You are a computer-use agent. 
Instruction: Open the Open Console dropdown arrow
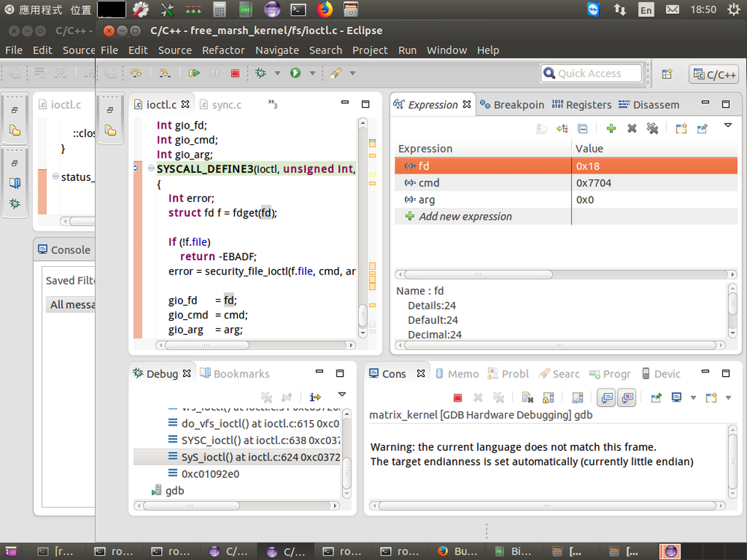click(x=728, y=398)
